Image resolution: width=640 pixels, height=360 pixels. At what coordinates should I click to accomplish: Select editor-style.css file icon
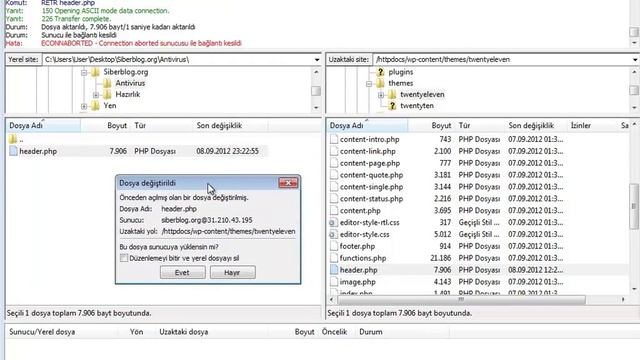point(333,234)
